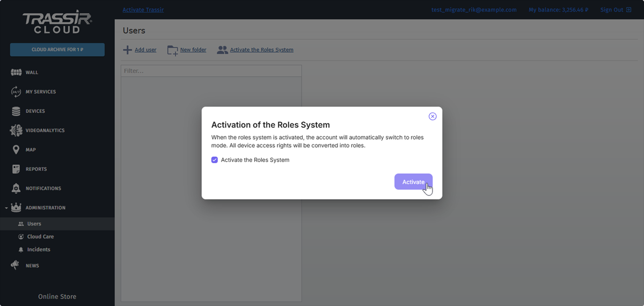This screenshot has width=644, height=306.
Task: Collapse the Administration section arrow
Action: pos(6,208)
